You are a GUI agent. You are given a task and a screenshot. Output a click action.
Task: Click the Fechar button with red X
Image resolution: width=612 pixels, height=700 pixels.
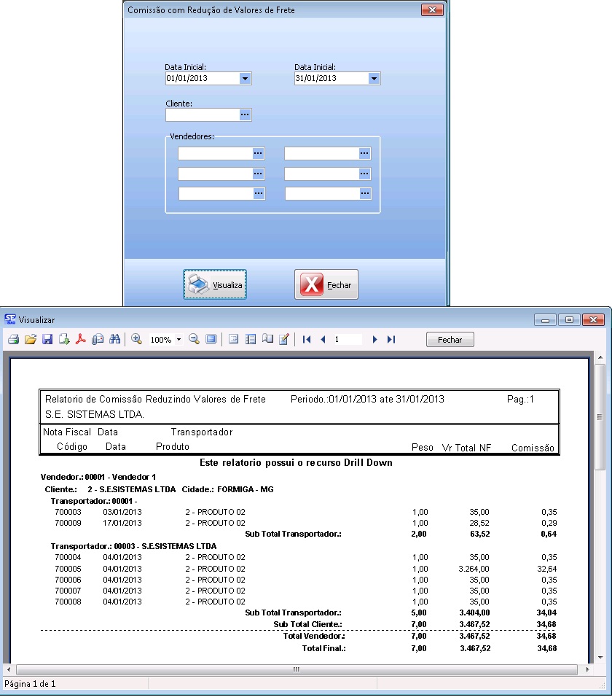pyautogui.click(x=326, y=285)
